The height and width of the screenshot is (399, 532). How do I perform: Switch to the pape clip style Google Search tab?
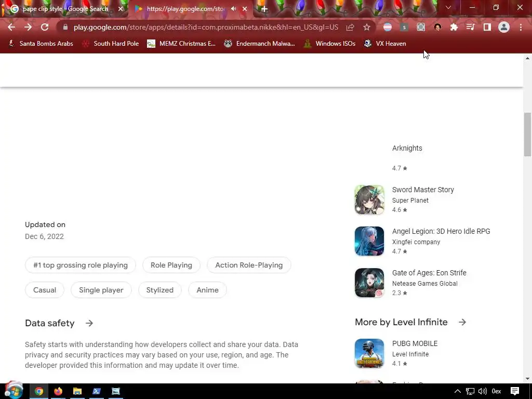click(64, 9)
